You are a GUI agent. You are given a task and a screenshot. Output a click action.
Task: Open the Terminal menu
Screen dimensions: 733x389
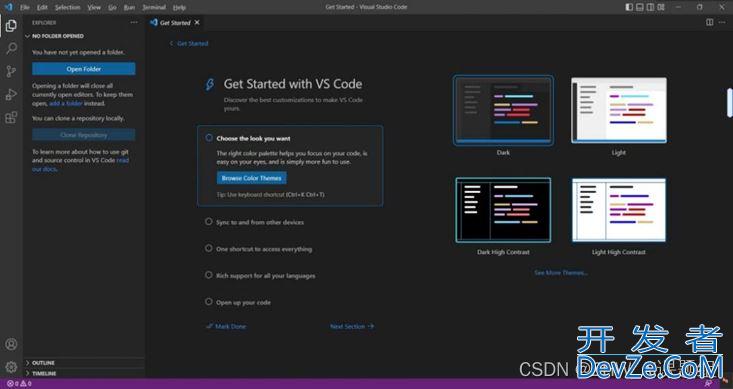click(154, 7)
